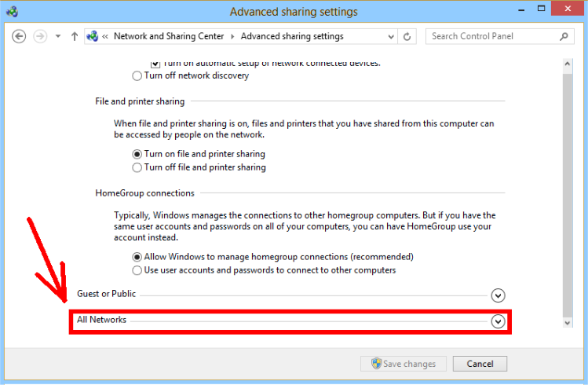
Task: Expand the Guest or Public profile chevron
Action: 498,295
